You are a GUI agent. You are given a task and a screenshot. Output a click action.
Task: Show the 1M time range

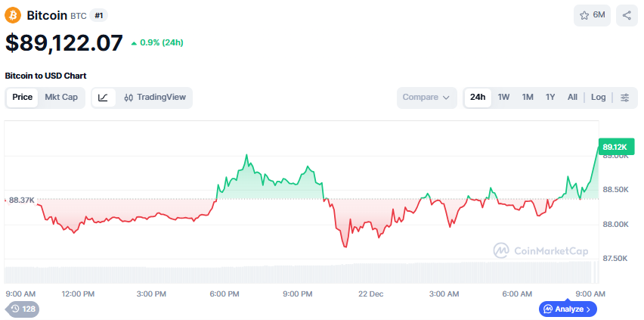[528, 98]
